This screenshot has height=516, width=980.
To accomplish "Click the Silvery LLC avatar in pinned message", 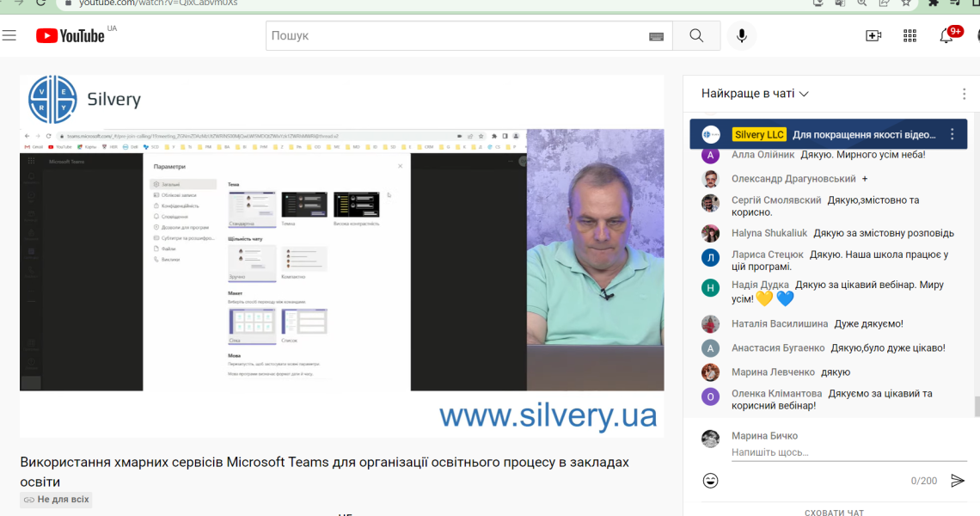I will pos(711,134).
